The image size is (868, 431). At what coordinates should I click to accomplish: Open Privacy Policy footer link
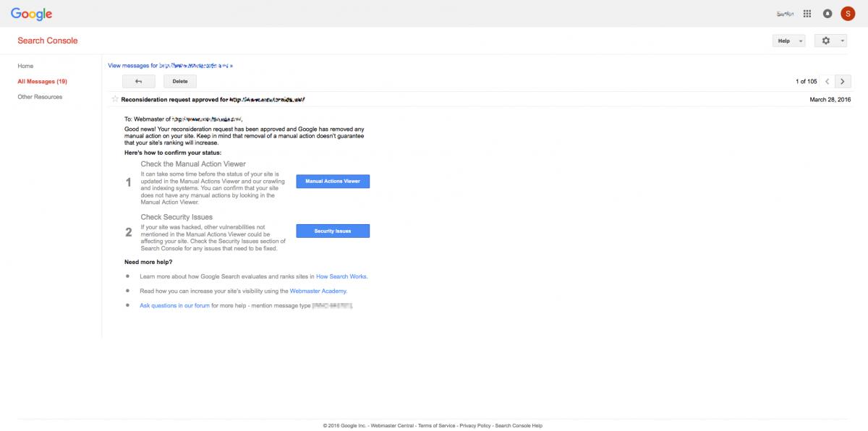475,426
